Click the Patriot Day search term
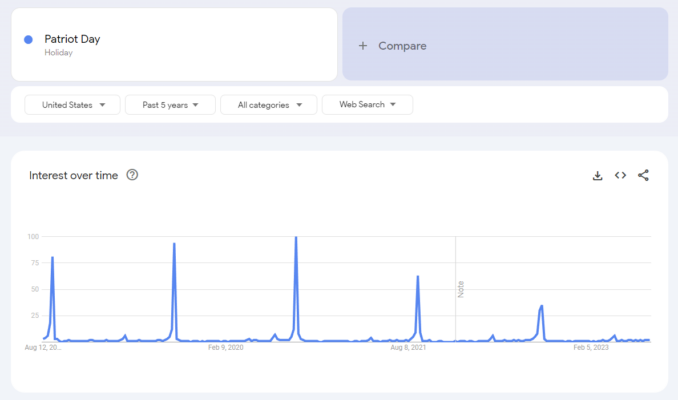The width and height of the screenshot is (678, 400). pyautogui.click(x=72, y=39)
